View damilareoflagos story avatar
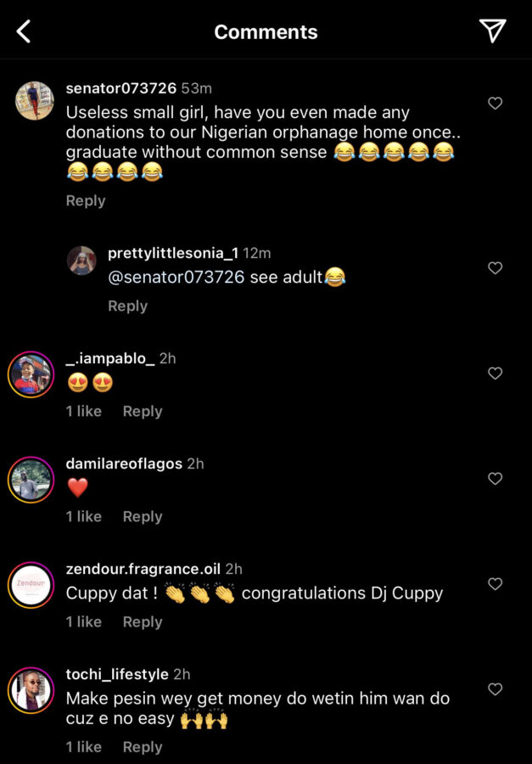 point(31,480)
